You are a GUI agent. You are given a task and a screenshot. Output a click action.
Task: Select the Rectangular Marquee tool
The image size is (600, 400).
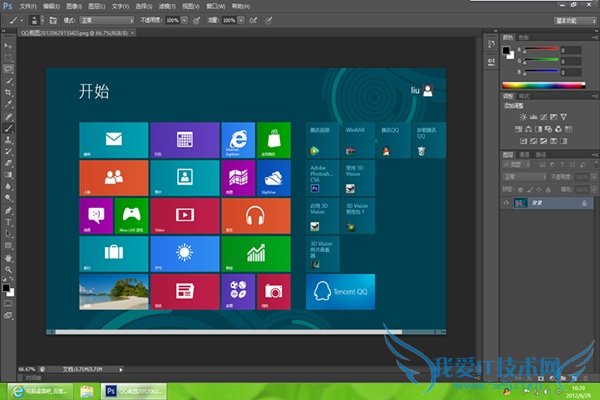[8, 58]
